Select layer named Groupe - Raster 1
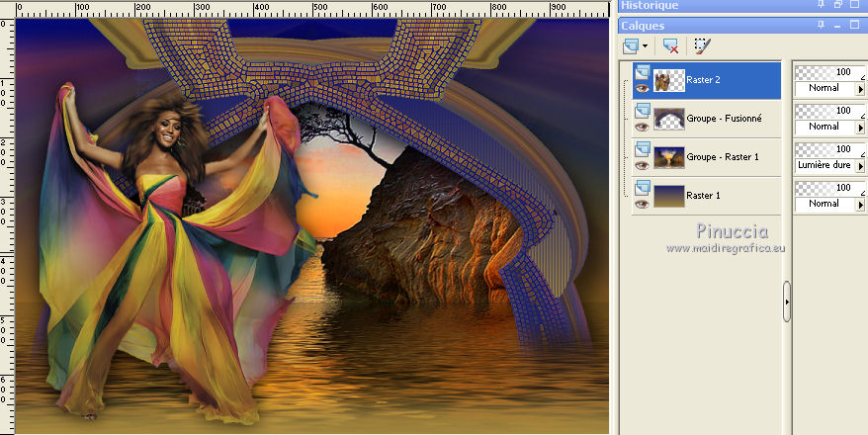This screenshot has height=435, width=868. click(x=723, y=157)
